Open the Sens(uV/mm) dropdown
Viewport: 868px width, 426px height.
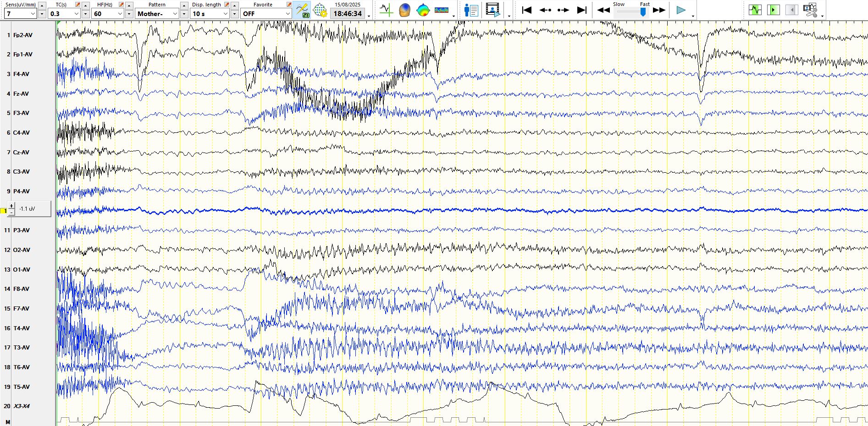[x=20, y=14]
